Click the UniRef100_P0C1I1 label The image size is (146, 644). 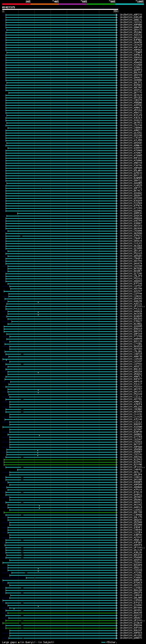point(131,309)
